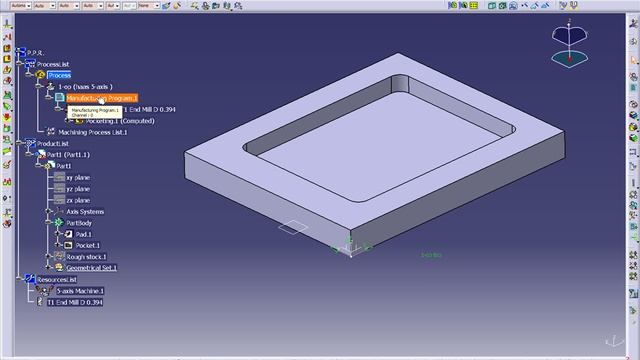
Task: Click the view compass in top-right corner
Action: (570, 43)
